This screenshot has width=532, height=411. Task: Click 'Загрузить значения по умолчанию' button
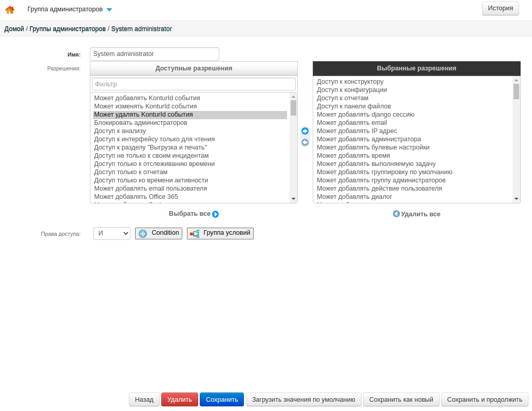303,400
